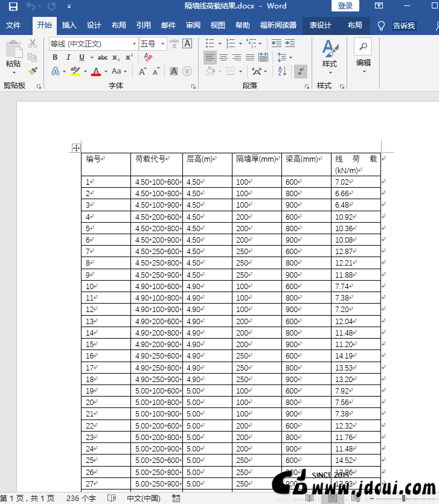Image resolution: width=439 pixels, height=504 pixels.
Task: Open the font dialog launcher
Action: coord(193,86)
